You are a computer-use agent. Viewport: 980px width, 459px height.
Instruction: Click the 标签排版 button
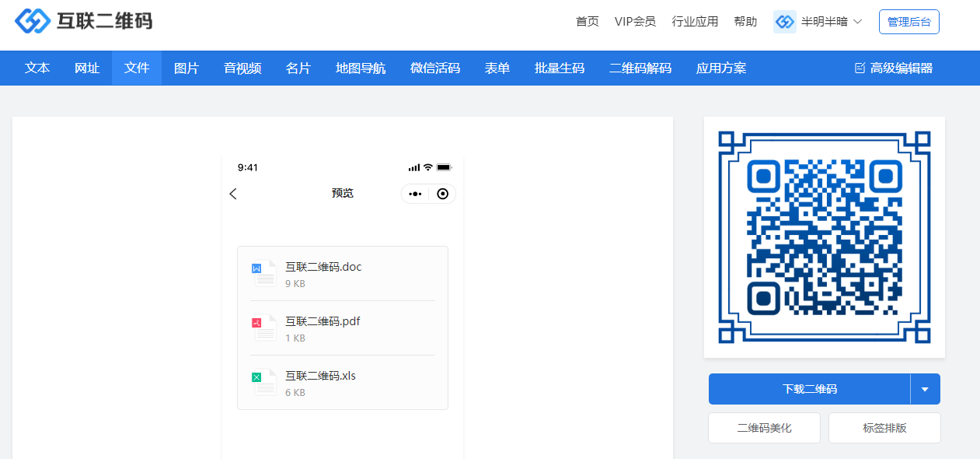pyautogui.click(x=884, y=428)
